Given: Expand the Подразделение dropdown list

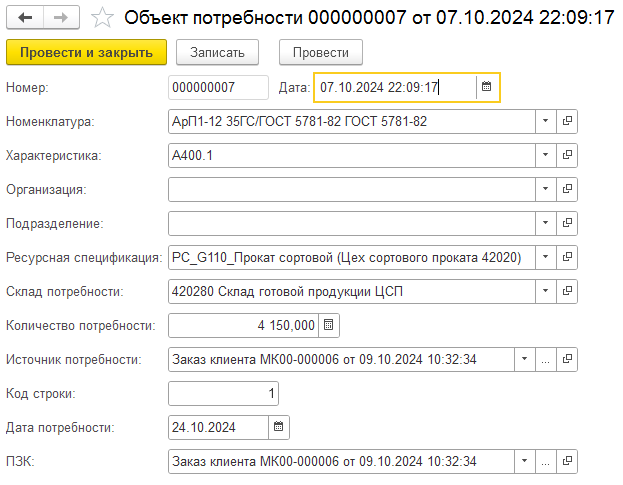Looking at the screenshot, I should pyautogui.click(x=545, y=224).
